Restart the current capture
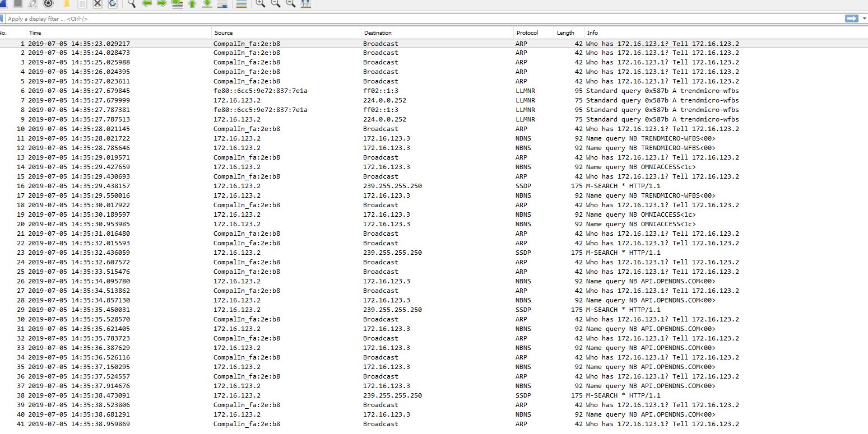Image resolution: width=868 pixels, height=434 pixels. point(33,3)
